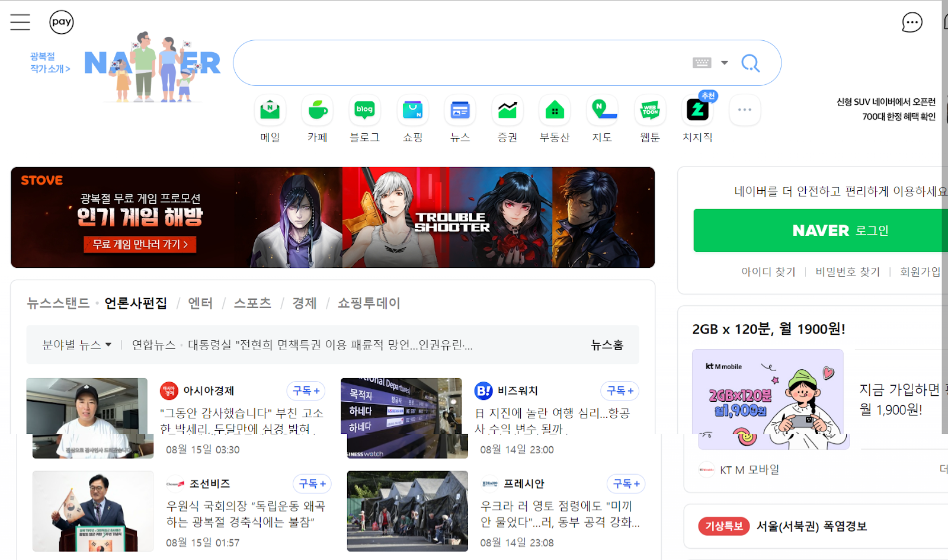Open the 日 지진에 놀란 여행 심리 headline
Viewport: 948px width, 560px height.
tap(552, 420)
